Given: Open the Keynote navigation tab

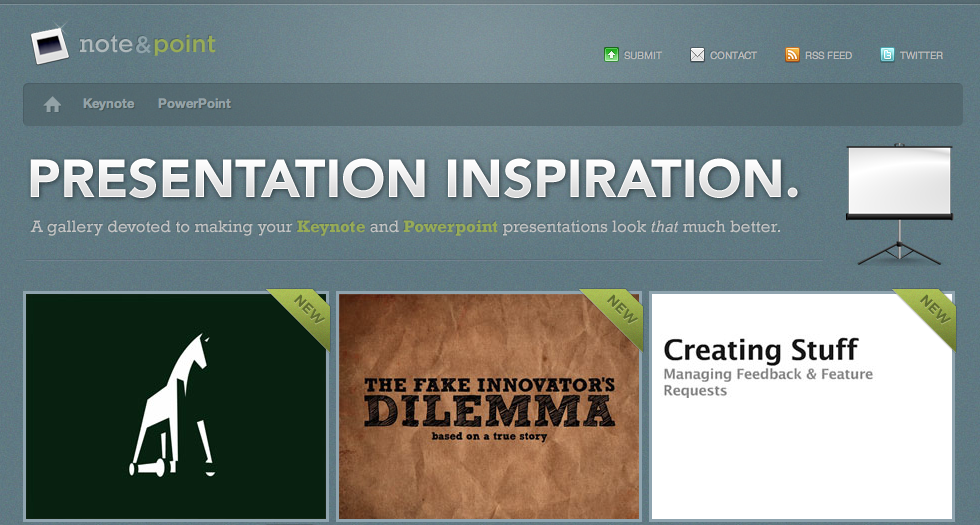Looking at the screenshot, I should click(x=108, y=104).
